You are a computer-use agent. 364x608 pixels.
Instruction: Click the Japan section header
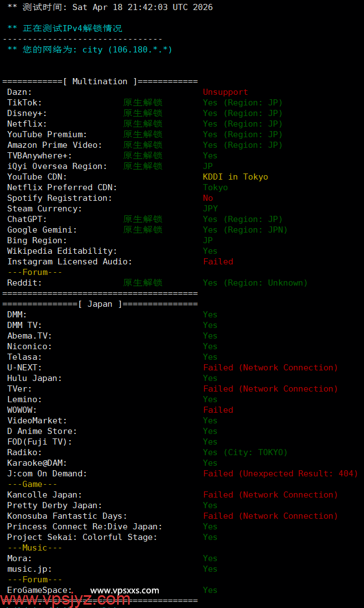[x=100, y=304]
